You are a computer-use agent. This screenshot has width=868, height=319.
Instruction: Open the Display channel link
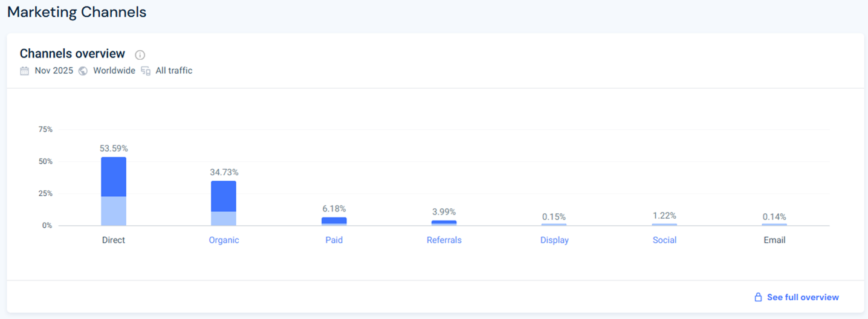554,240
